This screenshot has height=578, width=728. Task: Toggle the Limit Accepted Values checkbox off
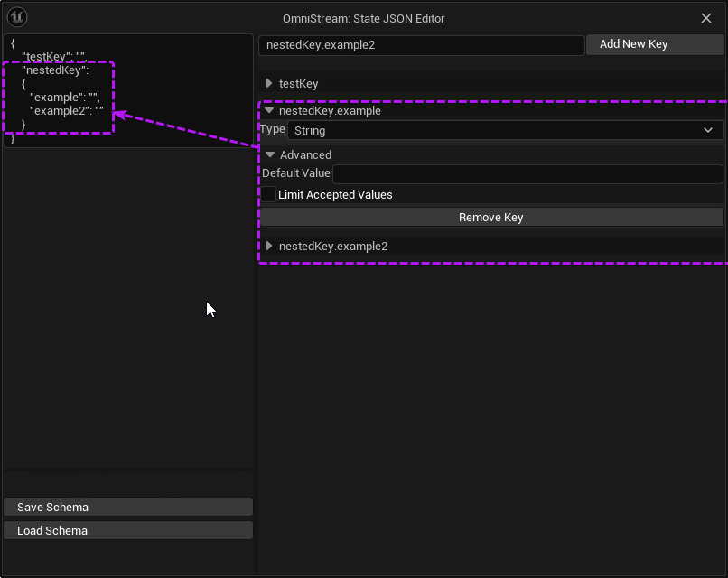tap(268, 194)
